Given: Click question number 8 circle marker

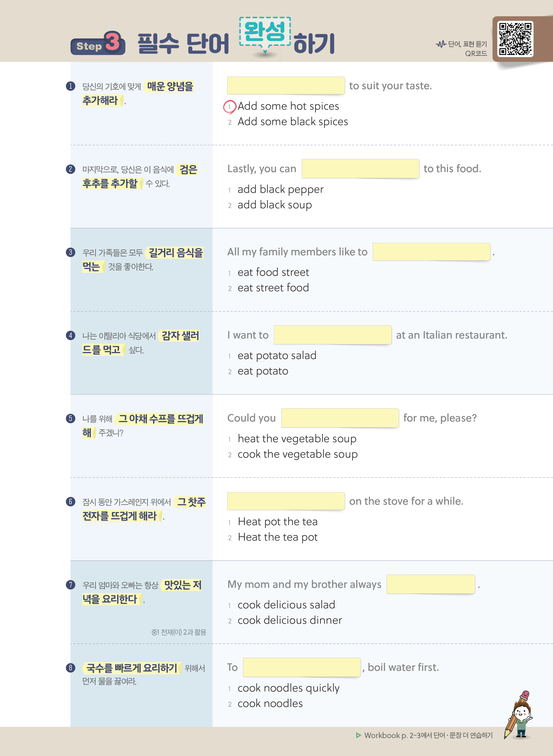Looking at the screenshot, I should (70, 668).
